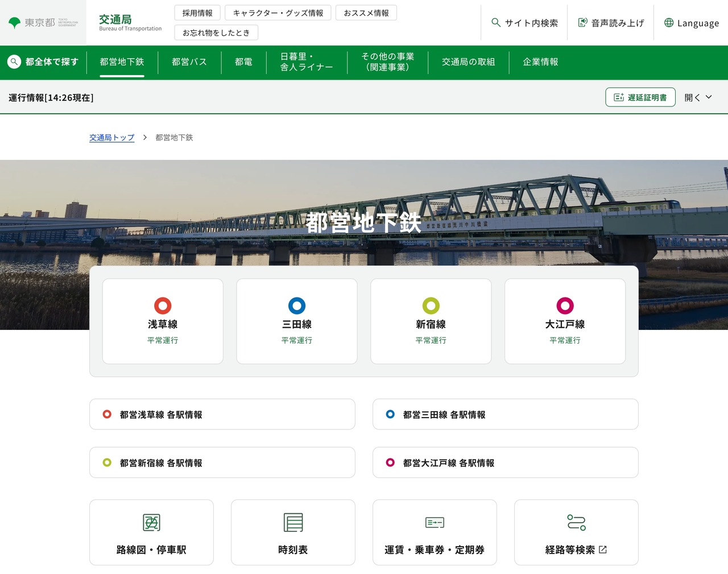Open the 遅延証明書 button
Viewport: 728px width, 574px height.
pyautogui.click(x=640, y=97)
